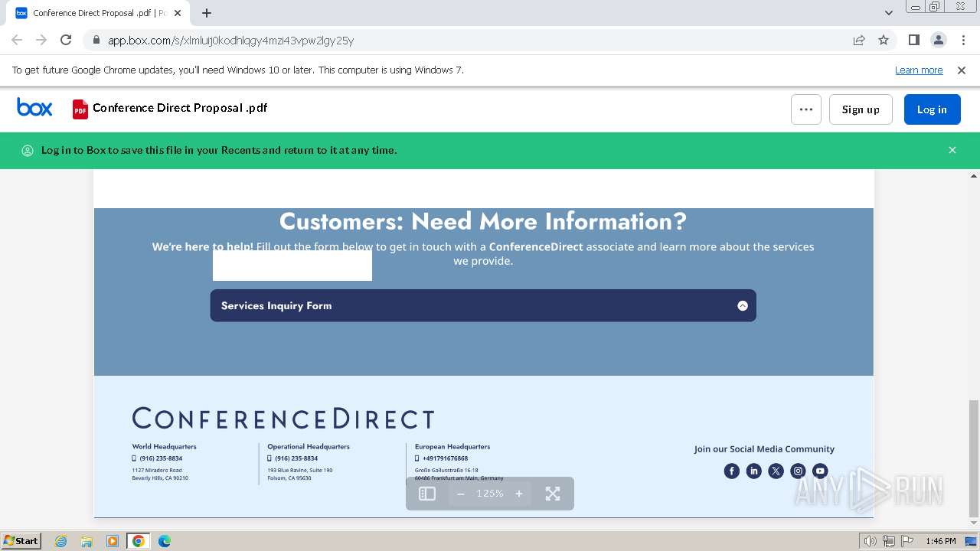Click the Join our Social Media Community text
The width and height of the screenshot is (980, 551).
764,449
